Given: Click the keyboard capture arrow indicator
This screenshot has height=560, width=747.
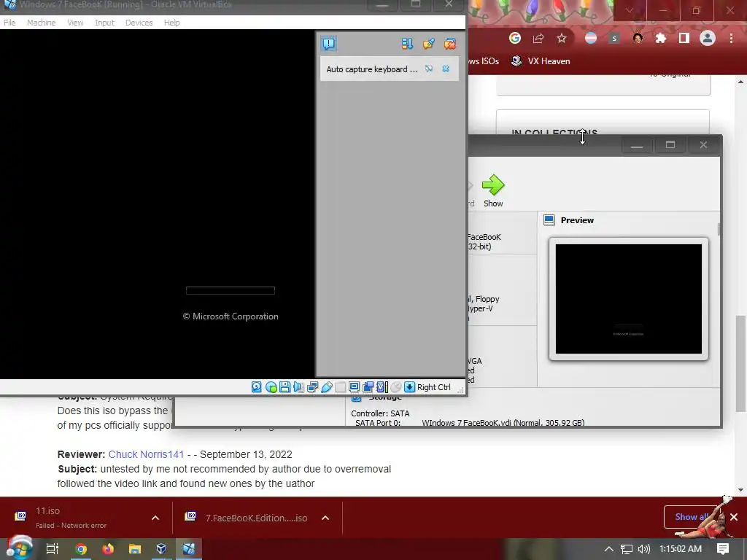Looking at the screenshot, I should (409, 387).
